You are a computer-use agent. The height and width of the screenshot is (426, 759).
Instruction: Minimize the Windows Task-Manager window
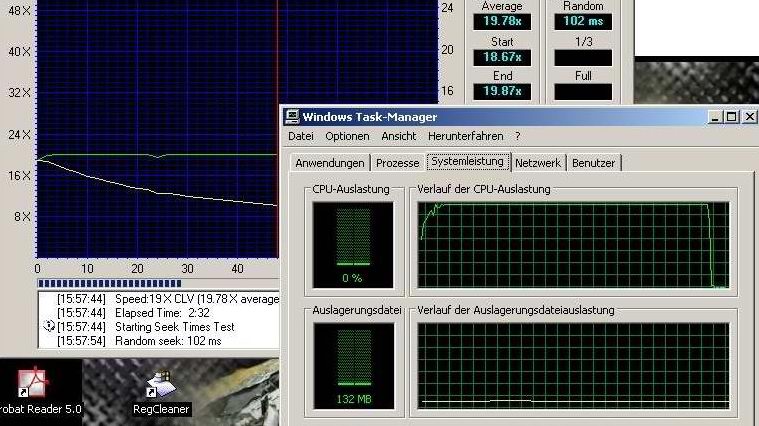pyautogui.click(x=714, y=117)
